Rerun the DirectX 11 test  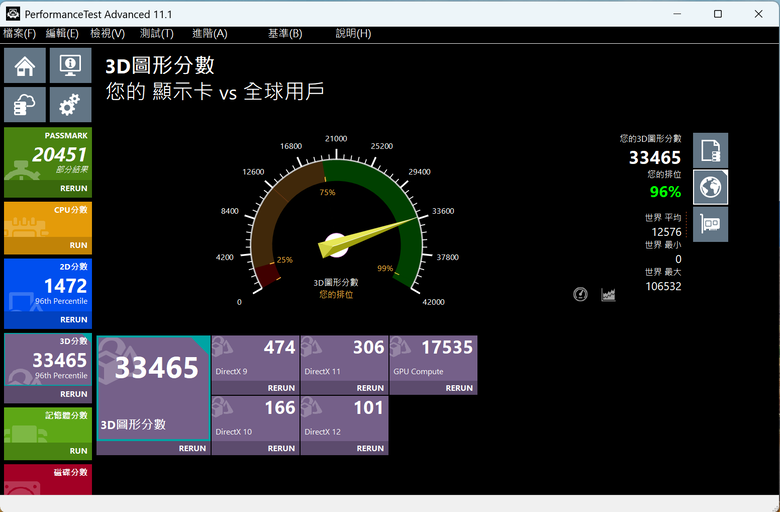(370, 388)
